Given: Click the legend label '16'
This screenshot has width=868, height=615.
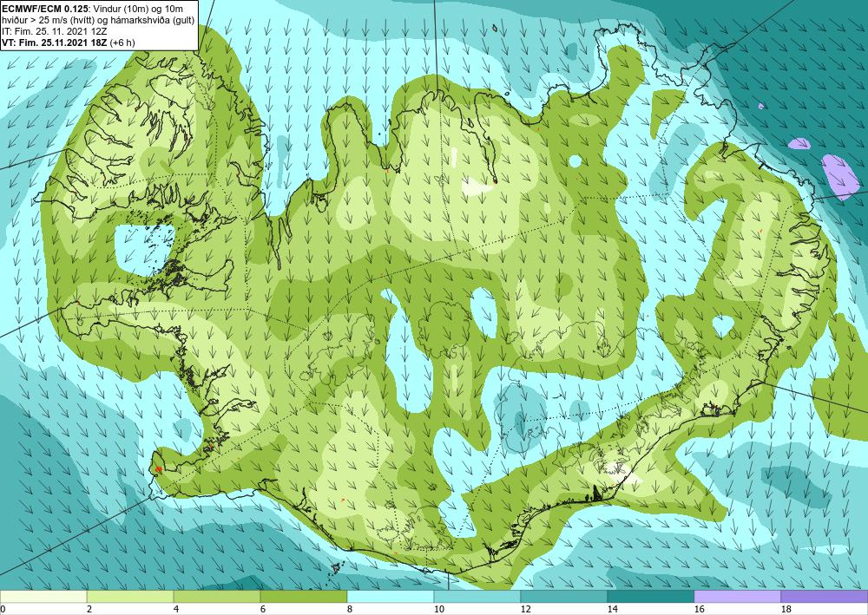Looking at the screenshot, I should (699, 609).
